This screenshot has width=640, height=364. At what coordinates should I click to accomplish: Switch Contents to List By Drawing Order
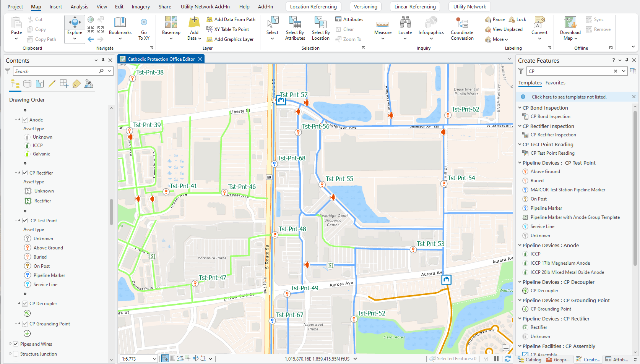coord(15,84)
